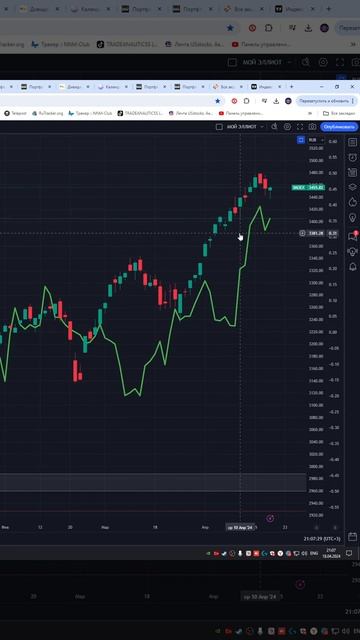
Task: Open quick search icon on chart toolbar
Action: [x=274, y=127]
